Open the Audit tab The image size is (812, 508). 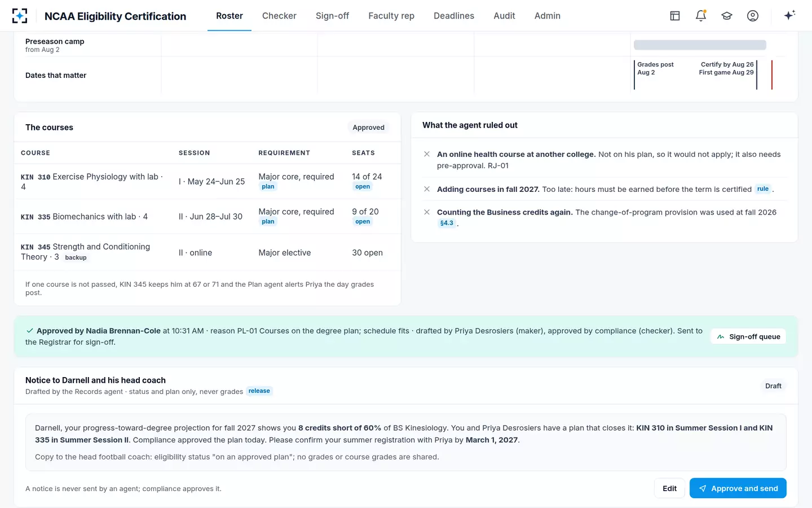504,16
